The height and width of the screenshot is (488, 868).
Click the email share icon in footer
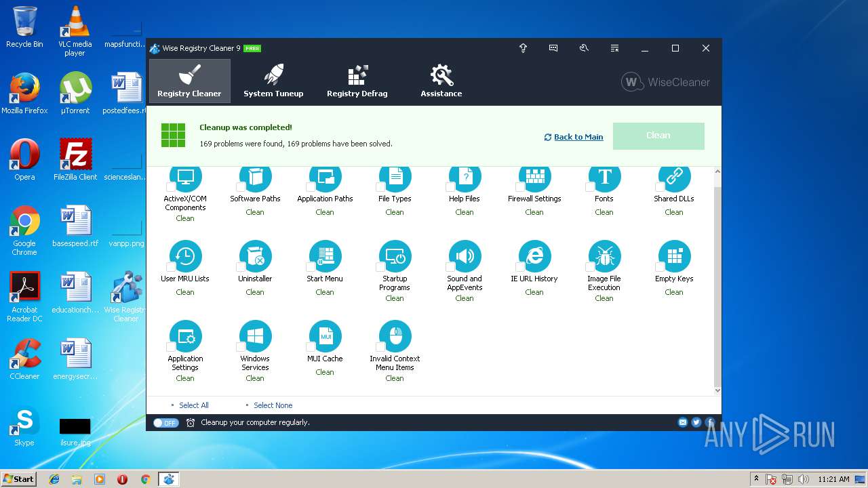[x=683, y=422]
